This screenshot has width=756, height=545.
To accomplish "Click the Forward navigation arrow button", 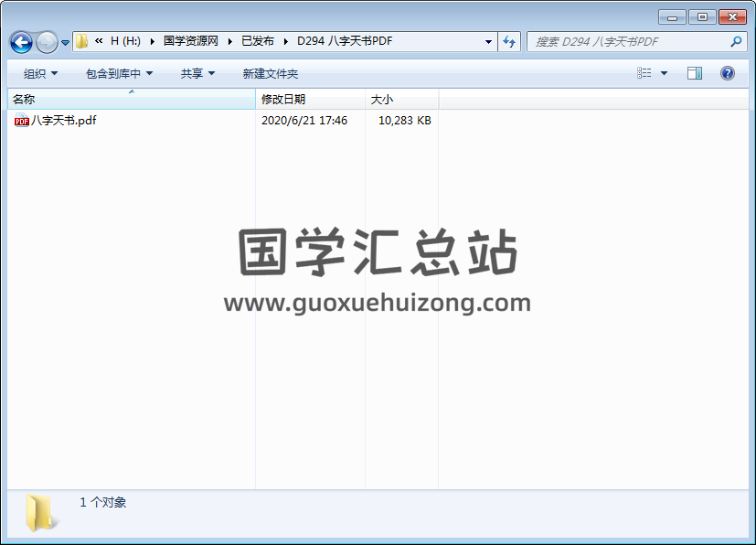I will coord(46,42).
